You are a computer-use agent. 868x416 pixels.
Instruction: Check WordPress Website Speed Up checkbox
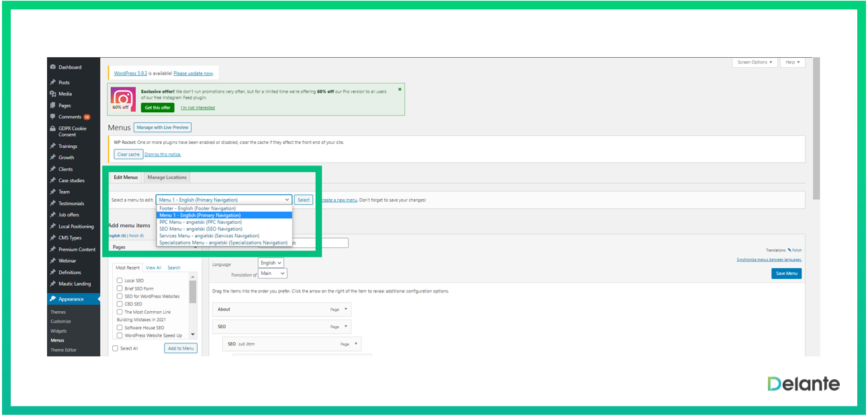pyautogui.click(x=120, y=335)
